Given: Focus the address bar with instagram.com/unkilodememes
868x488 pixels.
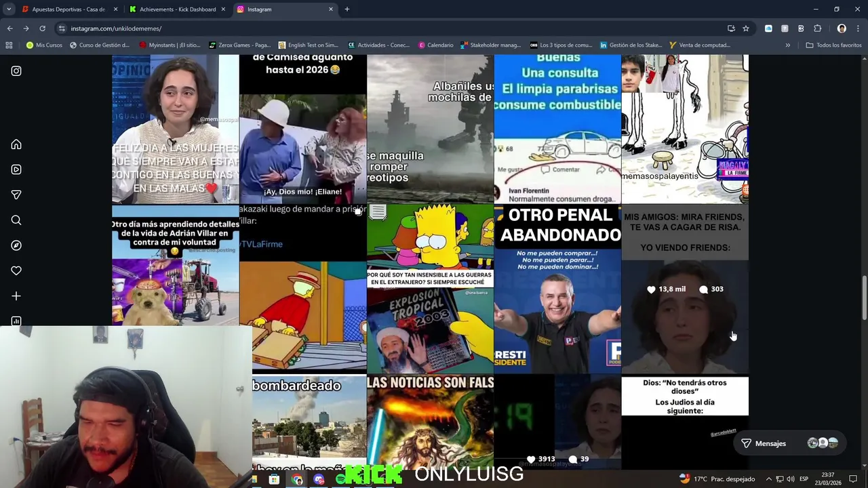Looking at the screenshot, I should pos(393,28).
